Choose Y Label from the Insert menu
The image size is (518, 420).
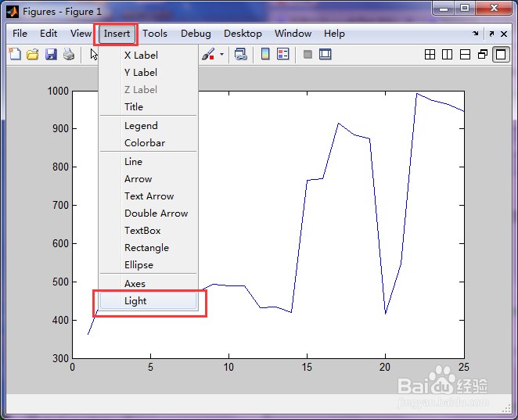[x=149, y=72]
